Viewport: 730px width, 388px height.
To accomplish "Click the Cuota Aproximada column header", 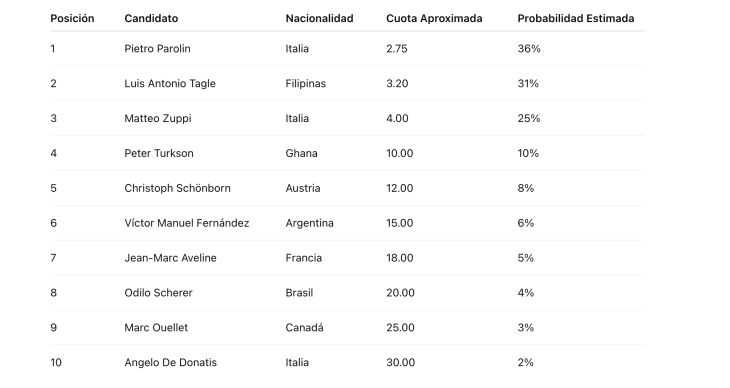I will 434,18.
